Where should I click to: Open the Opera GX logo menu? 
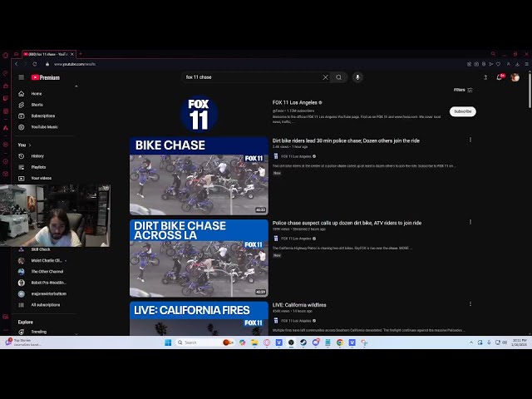pyautogui.click(x=5, y=55)
